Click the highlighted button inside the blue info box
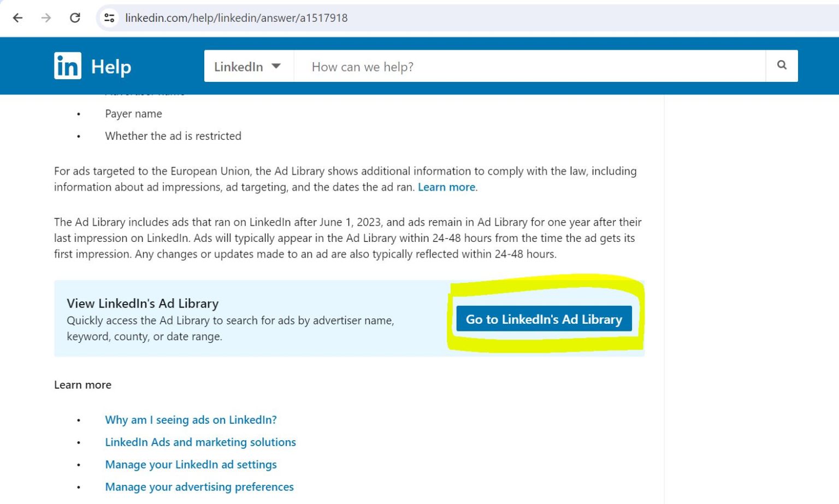Image resolution: width=839 pixels, height=504 pixels. [x=543, y=319]
